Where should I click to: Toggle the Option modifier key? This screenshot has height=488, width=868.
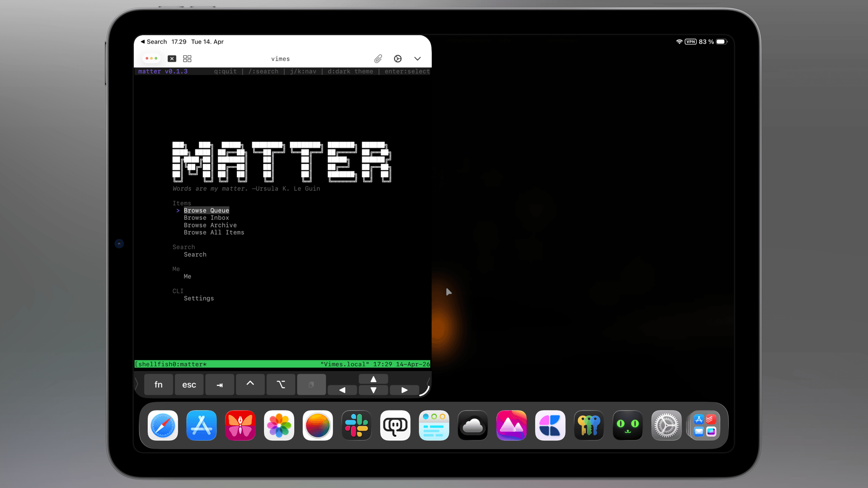point(280,384)
